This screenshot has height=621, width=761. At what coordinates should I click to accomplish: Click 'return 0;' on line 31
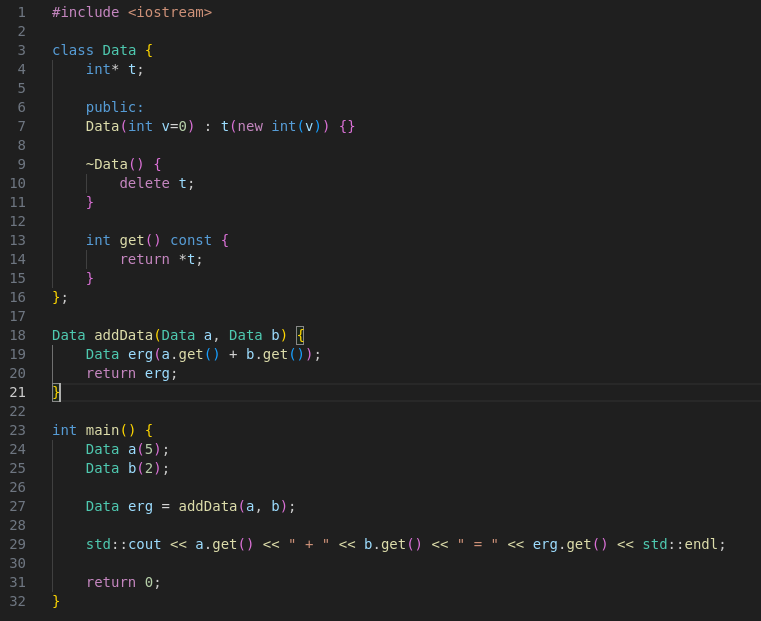click(123, 582)
